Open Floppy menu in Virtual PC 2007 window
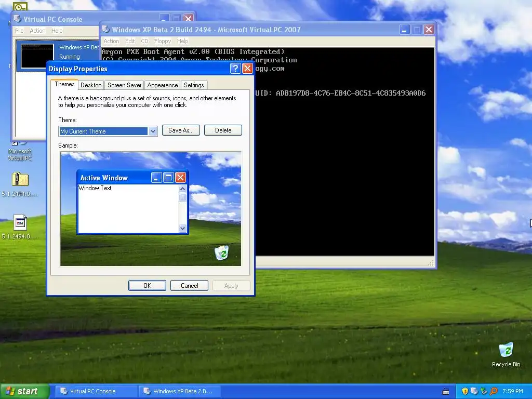This screenshot has height=399, width=532. click(x=163, y=41)
